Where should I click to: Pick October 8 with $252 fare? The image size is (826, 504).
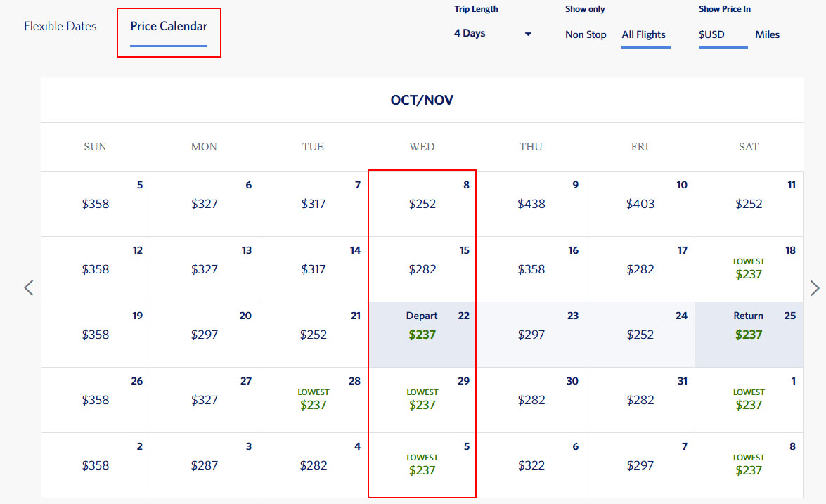pos(422,204)
